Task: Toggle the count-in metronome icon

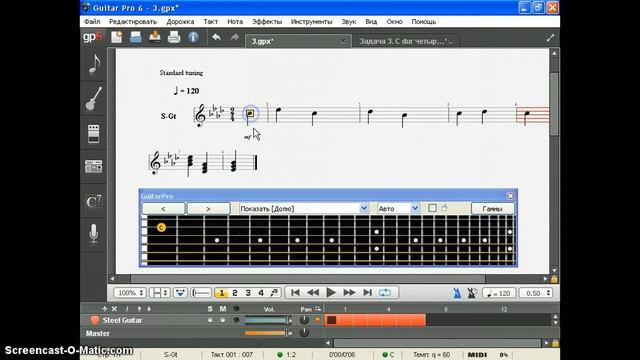Action: tap(472, 293)
